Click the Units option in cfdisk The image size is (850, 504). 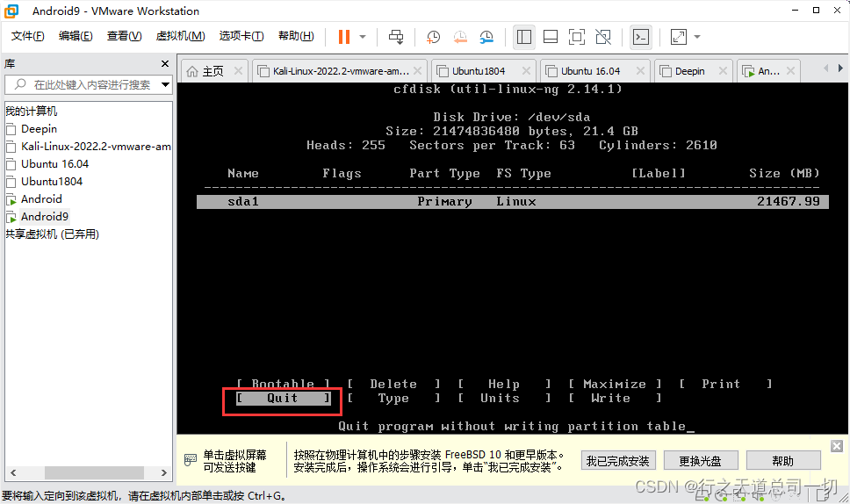point(504,399)
